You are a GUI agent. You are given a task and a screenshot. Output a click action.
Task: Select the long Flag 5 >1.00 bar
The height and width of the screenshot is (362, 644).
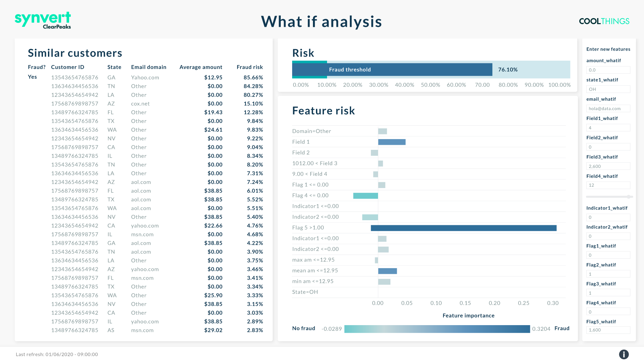click(x=464, y=228)
